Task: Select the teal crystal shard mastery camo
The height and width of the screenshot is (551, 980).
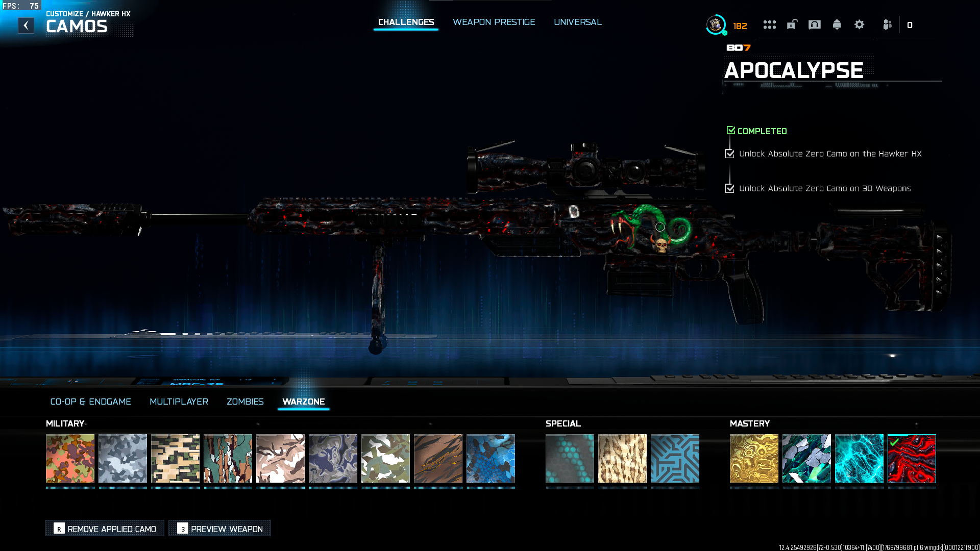Action: pyautogui.click(x=807, y=459)
